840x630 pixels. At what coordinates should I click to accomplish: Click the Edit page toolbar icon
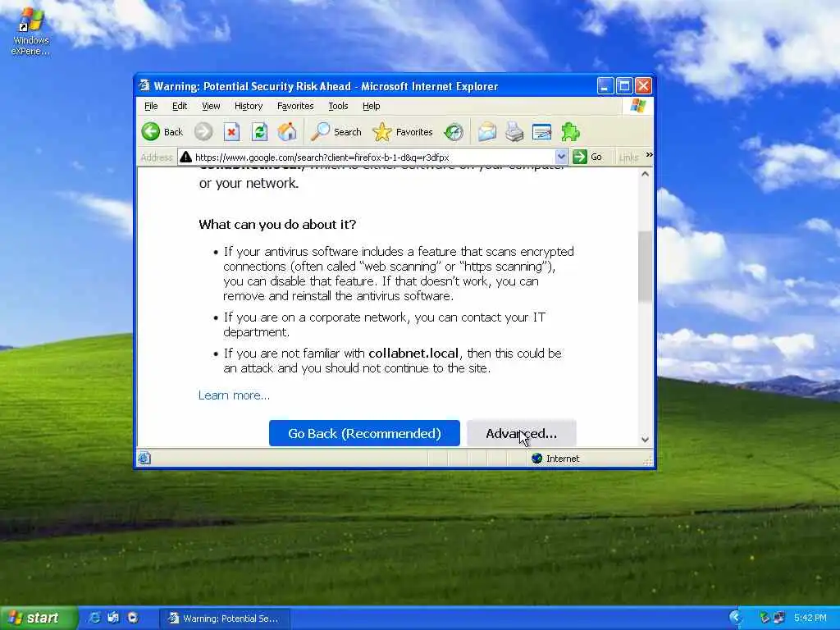(541, 132)
